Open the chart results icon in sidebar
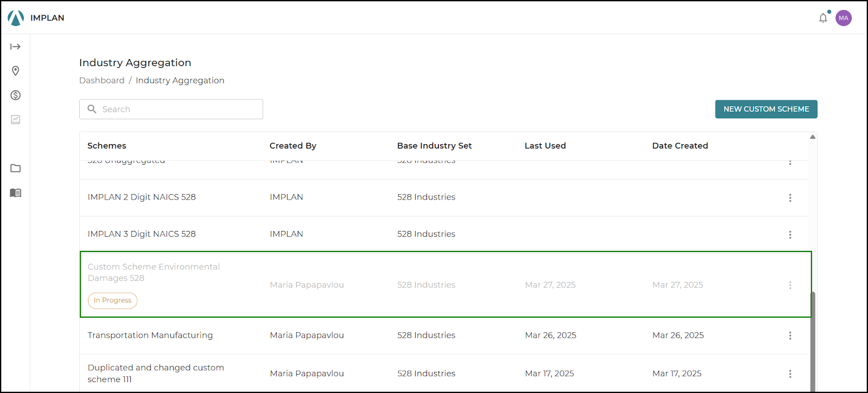 pos(16,120)
